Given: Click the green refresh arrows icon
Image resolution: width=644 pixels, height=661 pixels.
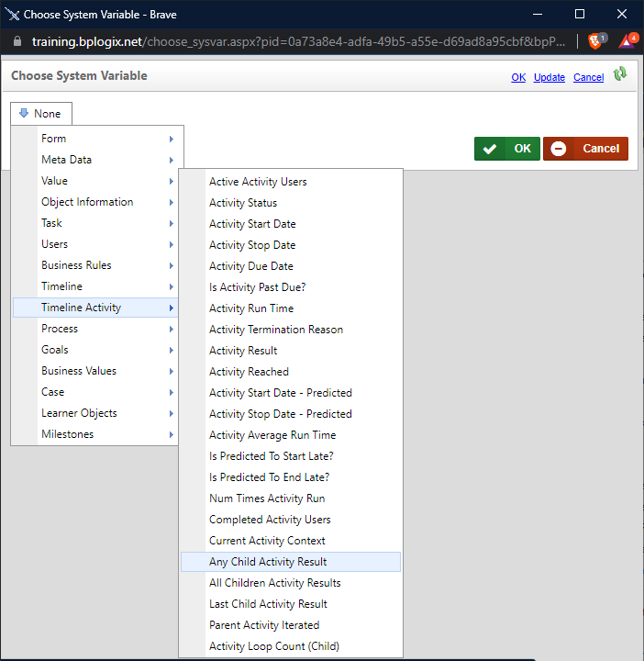Looking at the screenshot, I should point(620,74).
